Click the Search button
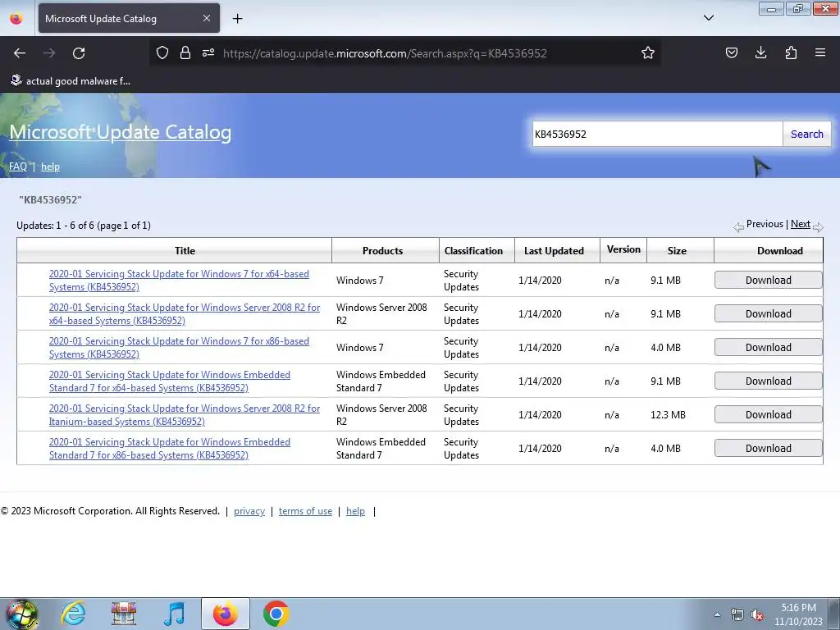 click(807, 134)
